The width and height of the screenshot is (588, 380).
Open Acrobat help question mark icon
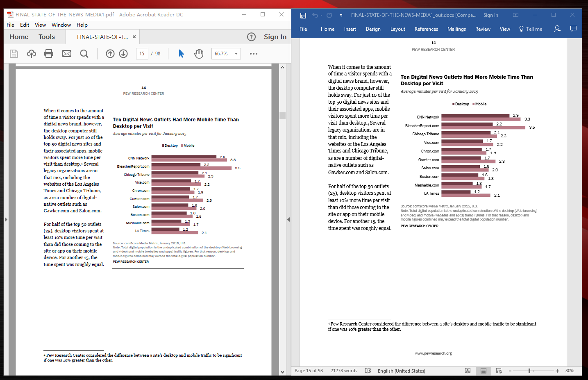252,37
